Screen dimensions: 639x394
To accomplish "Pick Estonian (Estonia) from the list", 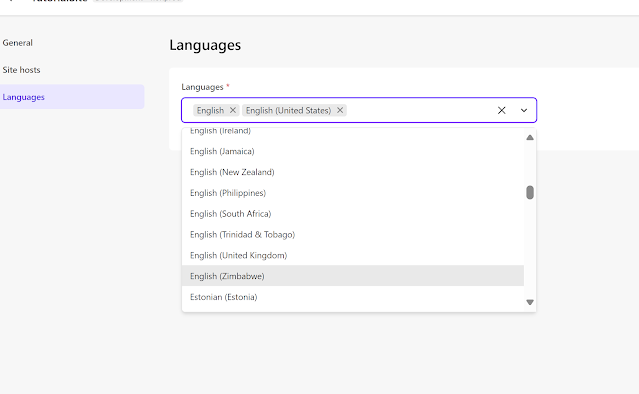I will pyautogui.click(x=353, y=297).
